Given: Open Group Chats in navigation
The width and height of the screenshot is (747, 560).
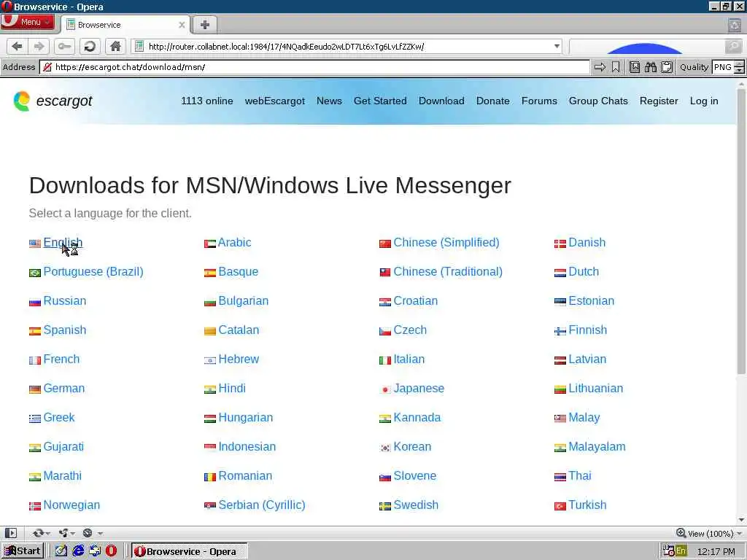Looking at the screenshot, I should (x=598, y=101).
